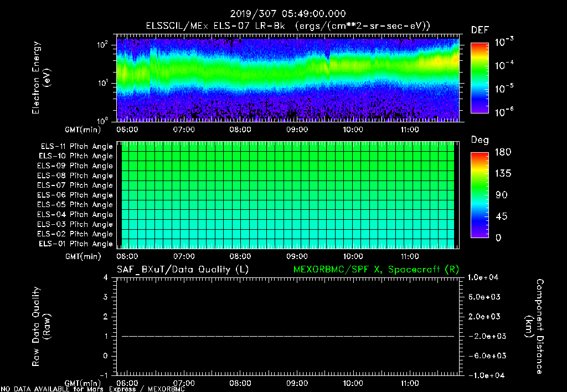Screen dimensions: 567x392
Task: Click the DEF color bar in the top panel
Action: 480,78
